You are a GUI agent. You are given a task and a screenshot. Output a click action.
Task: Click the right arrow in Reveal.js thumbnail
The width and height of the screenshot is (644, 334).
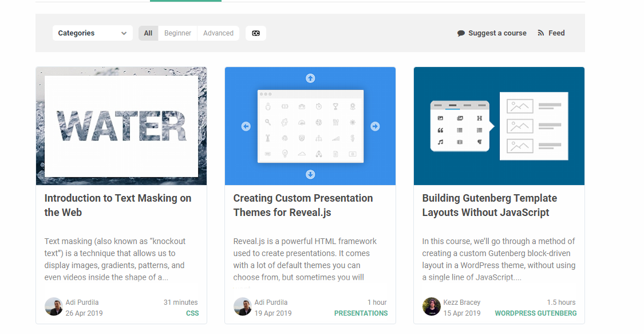375,126
